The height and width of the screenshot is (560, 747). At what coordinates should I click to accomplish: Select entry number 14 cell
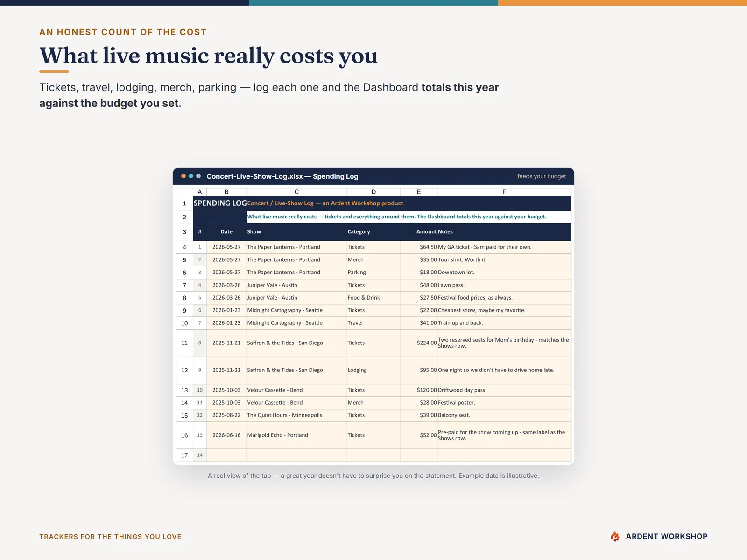point(200,455)
